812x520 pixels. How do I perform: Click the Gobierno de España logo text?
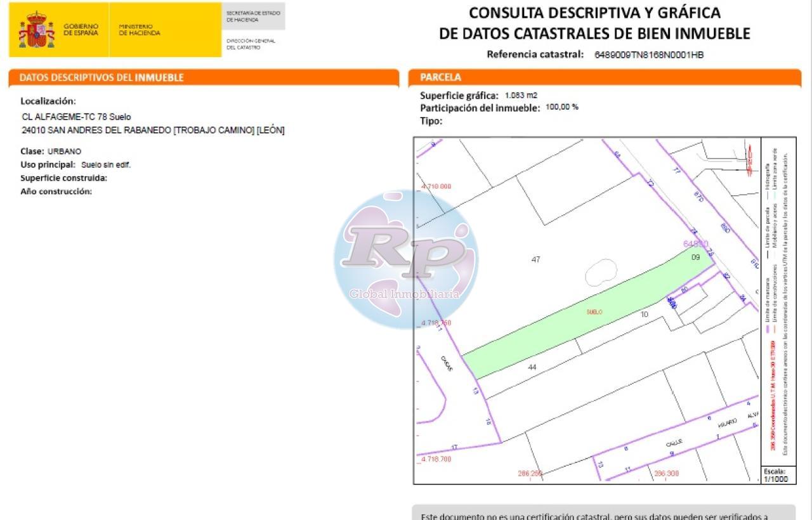[81, 30]
